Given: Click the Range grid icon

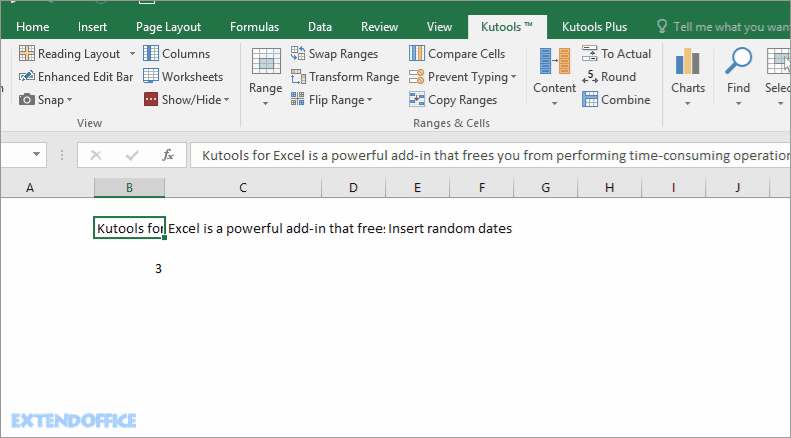Looking at the screenshot, I should tap(266, 62).
